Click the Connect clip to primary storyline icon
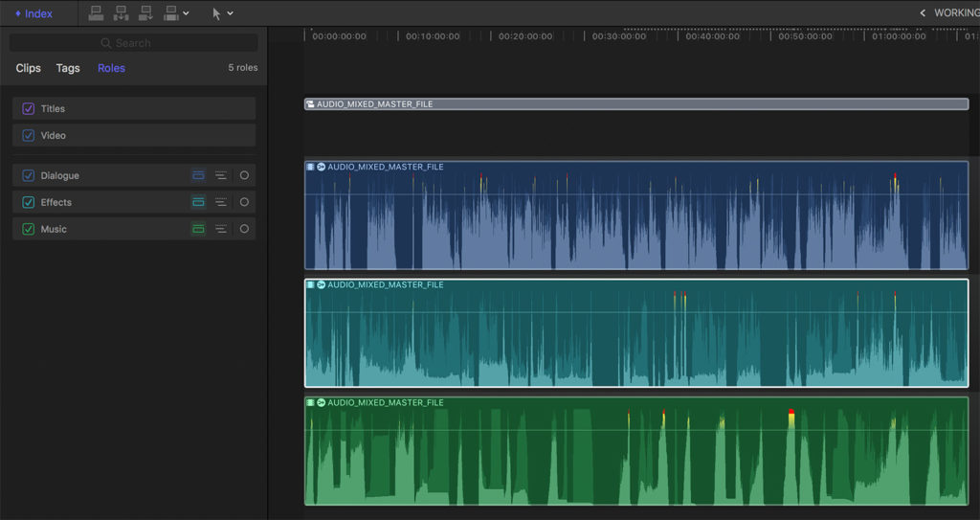 (96, 13)
